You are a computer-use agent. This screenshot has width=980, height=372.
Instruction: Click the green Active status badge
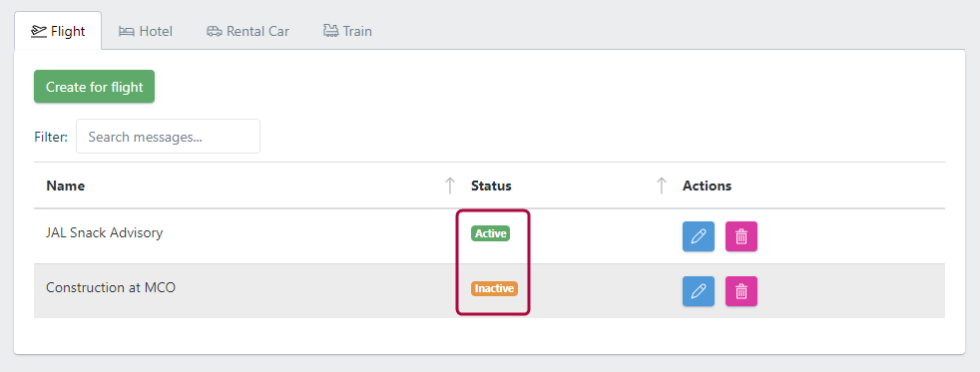point(491,233)
